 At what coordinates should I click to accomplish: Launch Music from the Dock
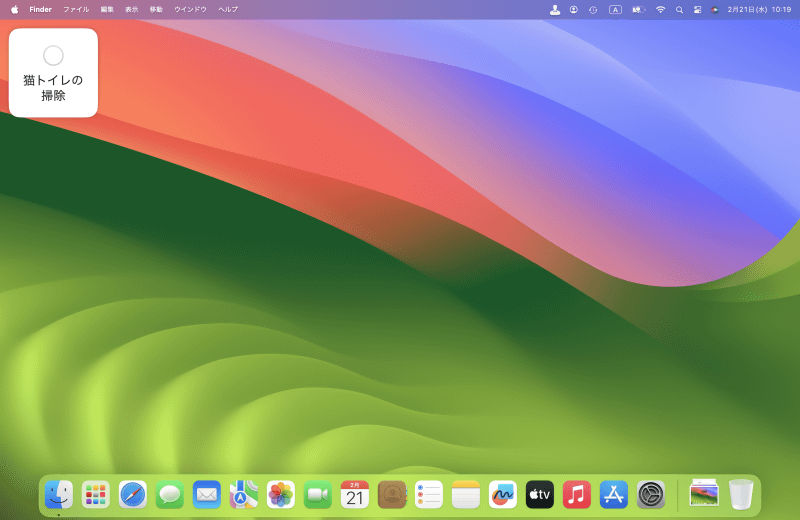coord(577,494)
